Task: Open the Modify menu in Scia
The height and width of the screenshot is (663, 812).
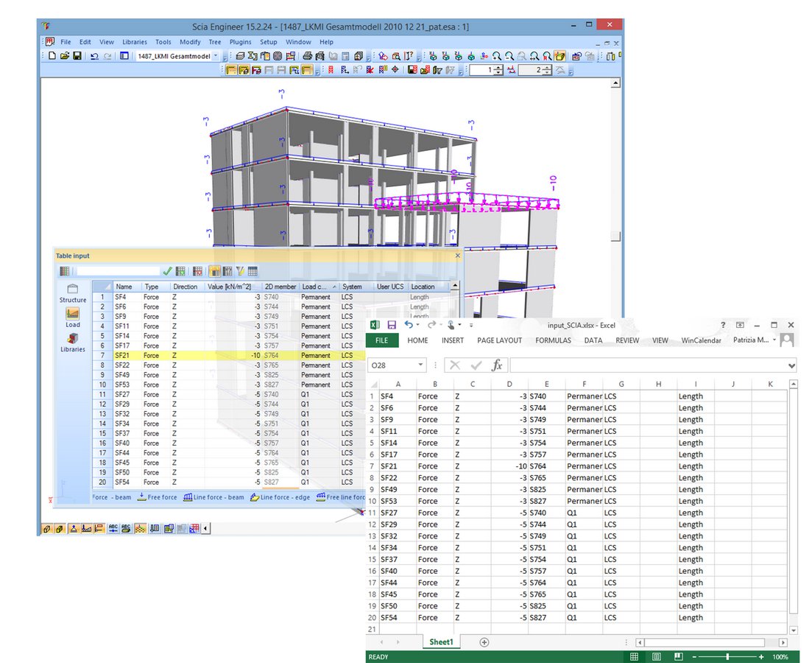Action: click(x=190, y=42)
